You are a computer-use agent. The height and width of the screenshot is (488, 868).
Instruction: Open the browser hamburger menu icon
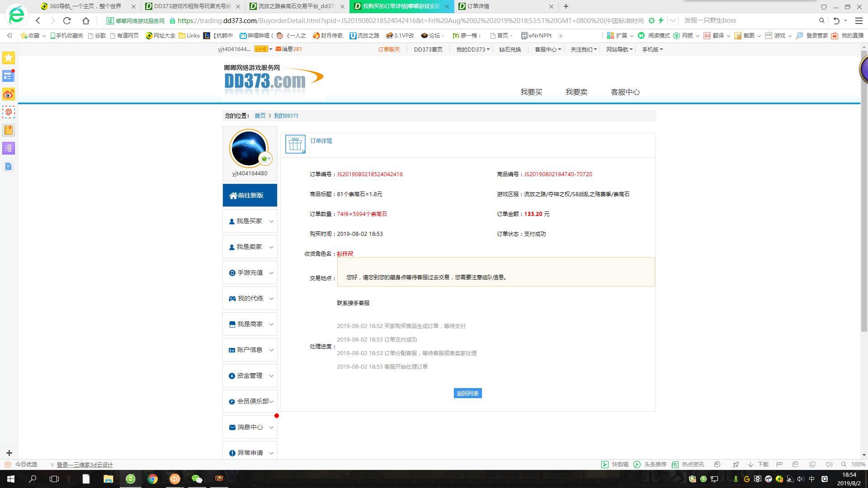pyautogui.click(x=859, y=20)
